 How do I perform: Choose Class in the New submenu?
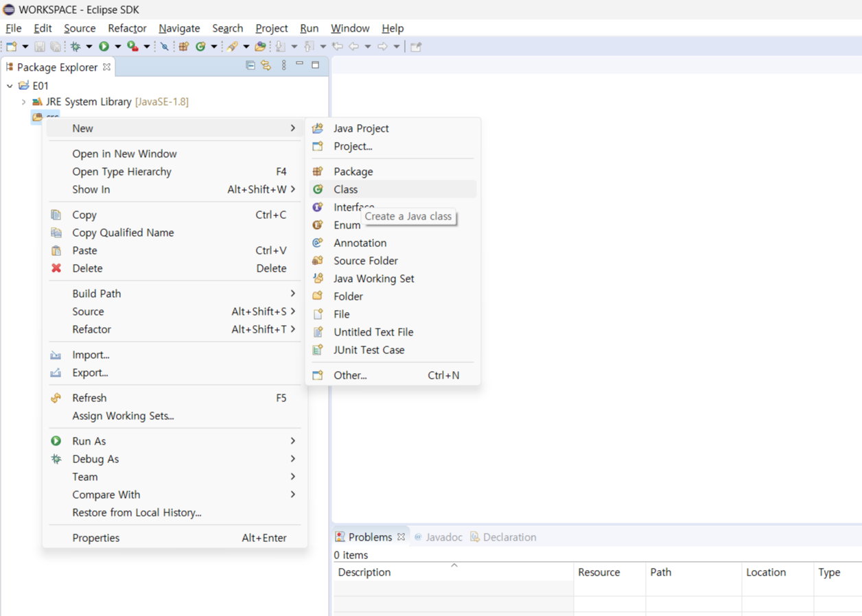[393, 189]
